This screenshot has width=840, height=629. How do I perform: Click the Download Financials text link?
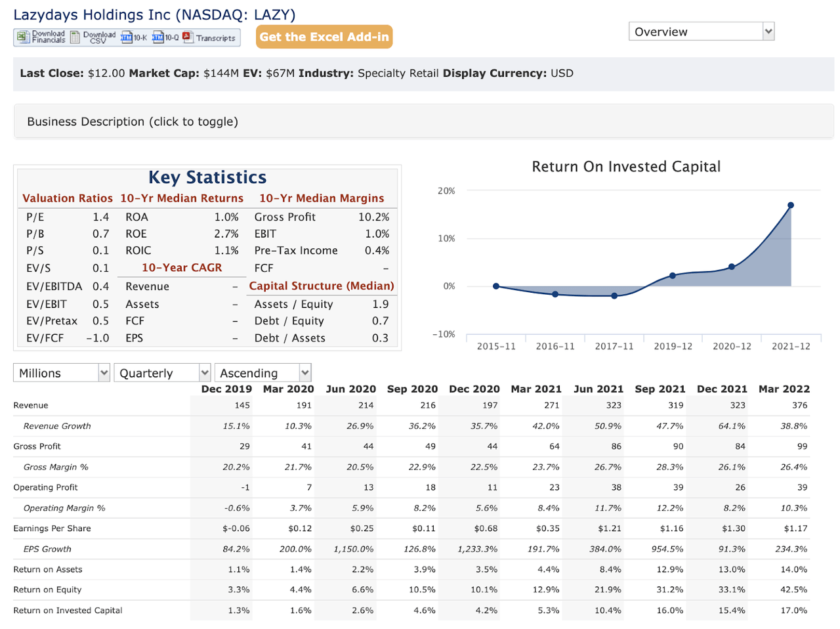tap(49, 37)
